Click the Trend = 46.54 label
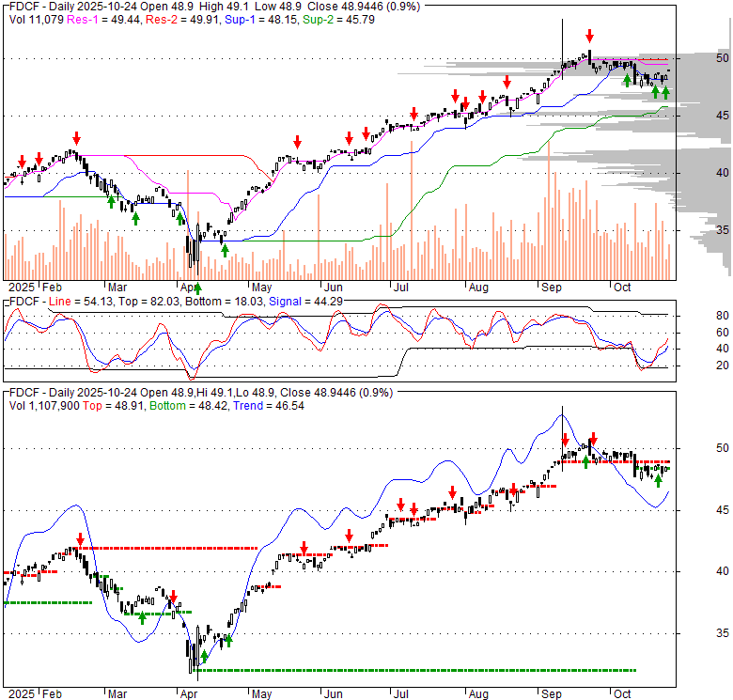The width and height of the screenshot is (733, 700). (269, 406)
